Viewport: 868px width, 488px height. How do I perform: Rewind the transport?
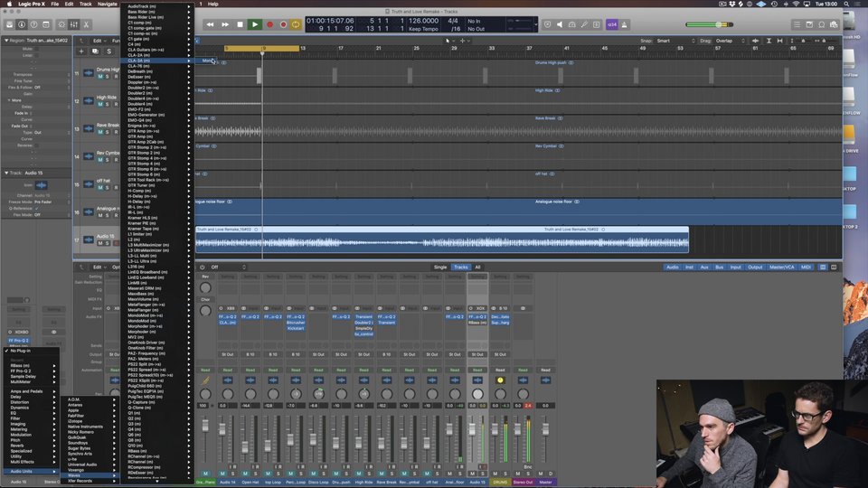point(211,24)
